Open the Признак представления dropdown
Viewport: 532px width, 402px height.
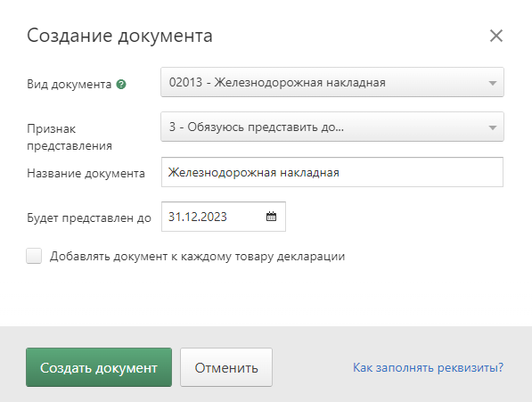(x=332, y=127)
